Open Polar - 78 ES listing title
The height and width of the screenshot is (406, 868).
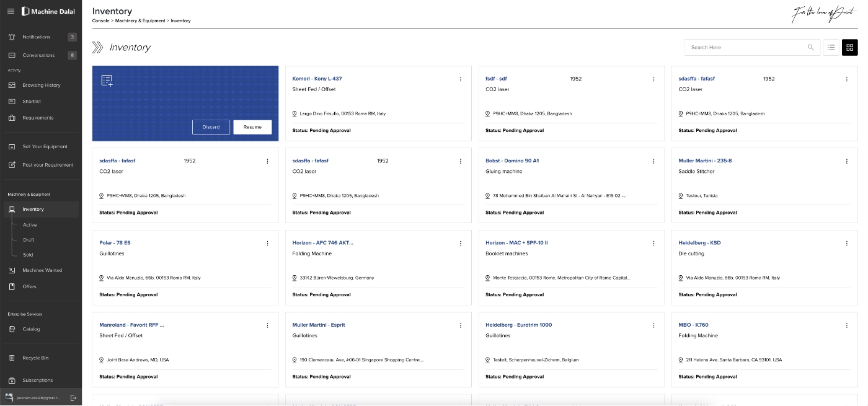click(x=115, y=243)
